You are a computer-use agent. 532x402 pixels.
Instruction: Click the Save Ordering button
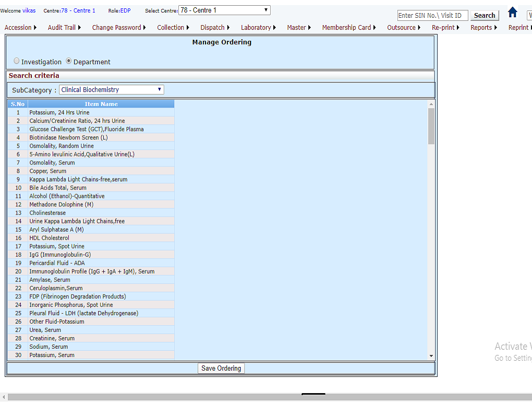pyautogui.click(x=221, y=369)
